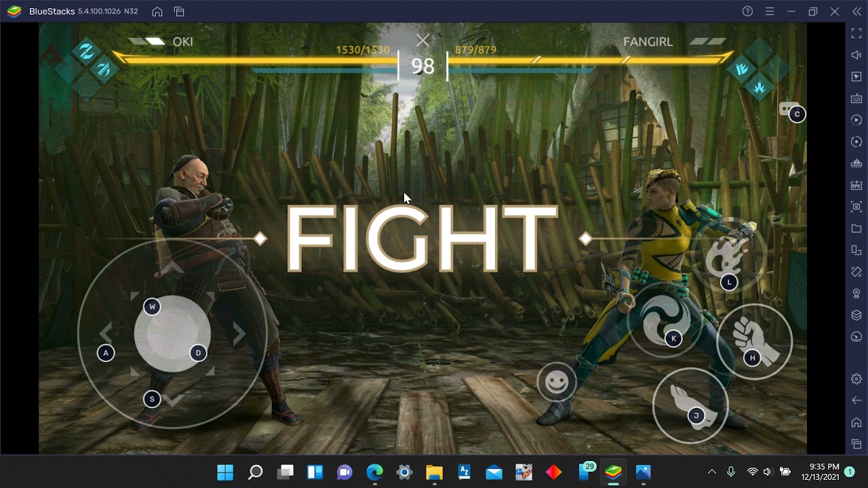
Task: Click the sidebar rotate screen icon
Action: tap(856, 272)
